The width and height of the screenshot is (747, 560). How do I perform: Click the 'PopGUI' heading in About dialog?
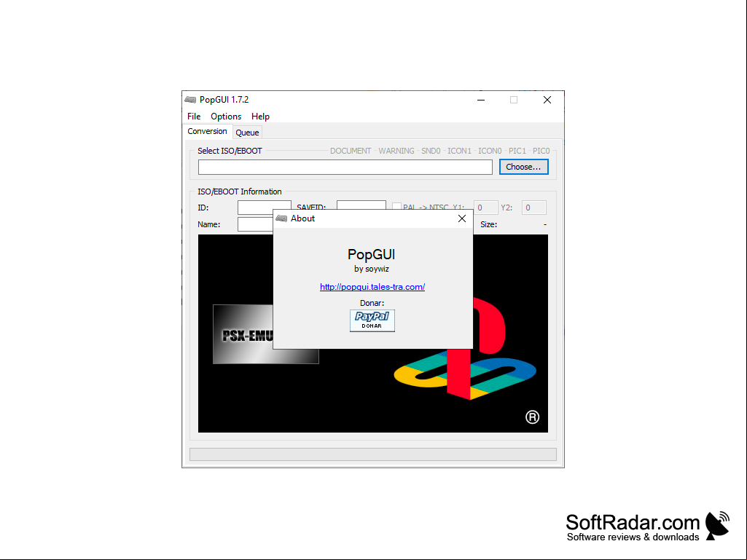click(x=371, y=254)
